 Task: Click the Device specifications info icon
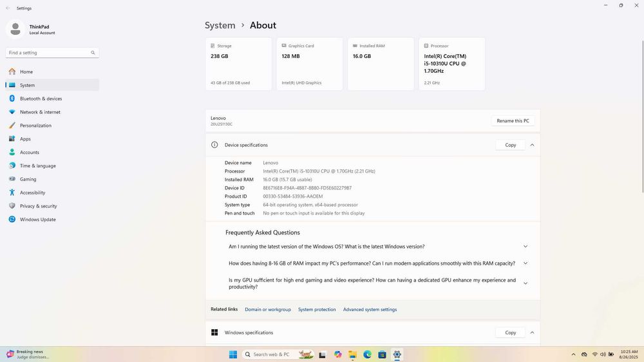click(x=214, y=145)
